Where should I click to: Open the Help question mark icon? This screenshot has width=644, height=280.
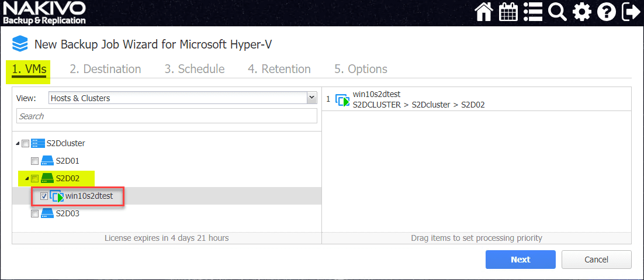click(x=607, y=12)
